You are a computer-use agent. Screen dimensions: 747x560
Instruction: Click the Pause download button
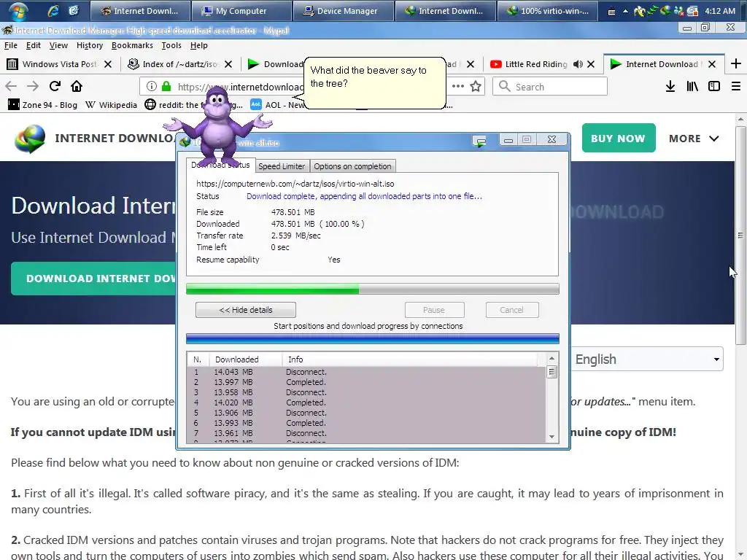pyautogui.click(x=434, y=310)
